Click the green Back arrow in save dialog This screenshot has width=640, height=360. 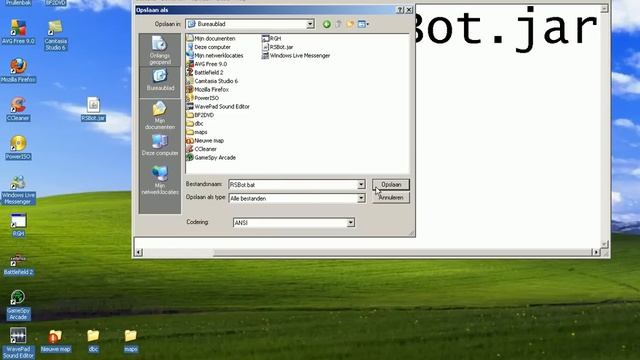pos(327,24)
